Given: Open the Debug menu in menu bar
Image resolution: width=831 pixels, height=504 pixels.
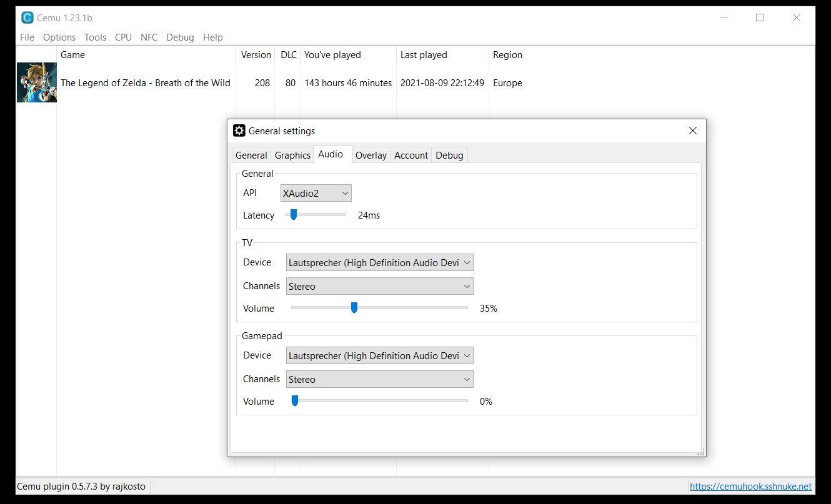Looking at the screenshot, I should (x=180, y=37).
